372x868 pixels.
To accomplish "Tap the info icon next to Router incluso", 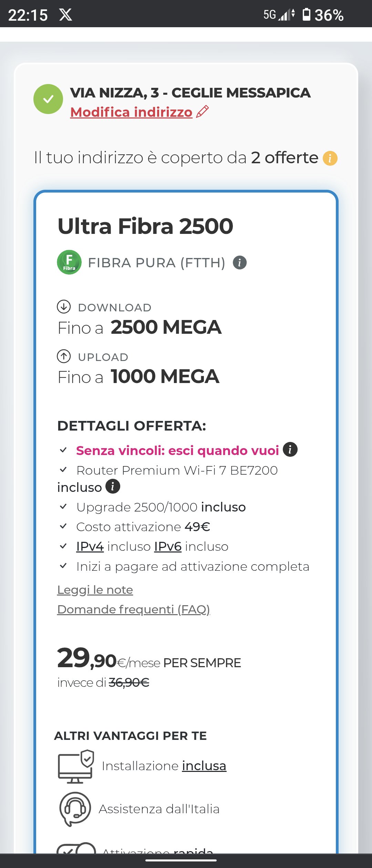I will 113,486.
